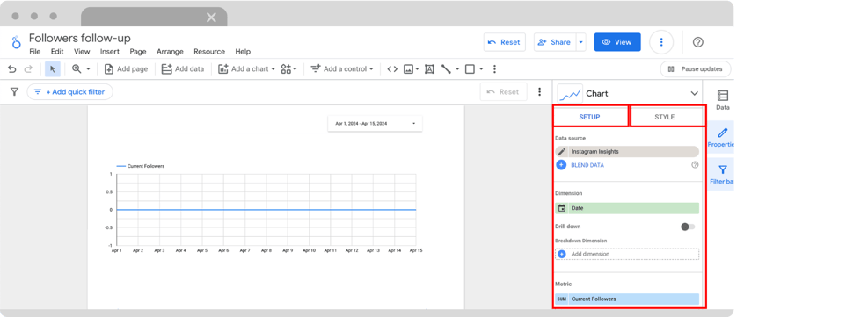Open the header more options menu
The image size is (868, 317).
tap(661, 42)
